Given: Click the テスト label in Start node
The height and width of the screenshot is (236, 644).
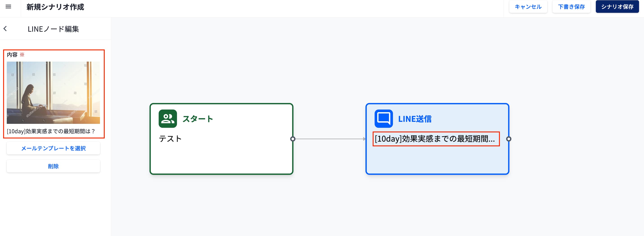Looking at the screenshot, I should pos(170,139).
